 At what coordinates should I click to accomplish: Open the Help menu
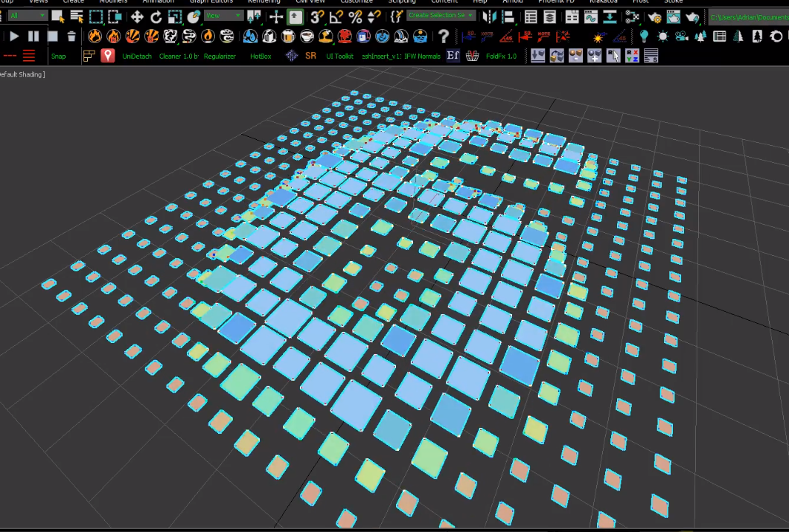point(480,2)
